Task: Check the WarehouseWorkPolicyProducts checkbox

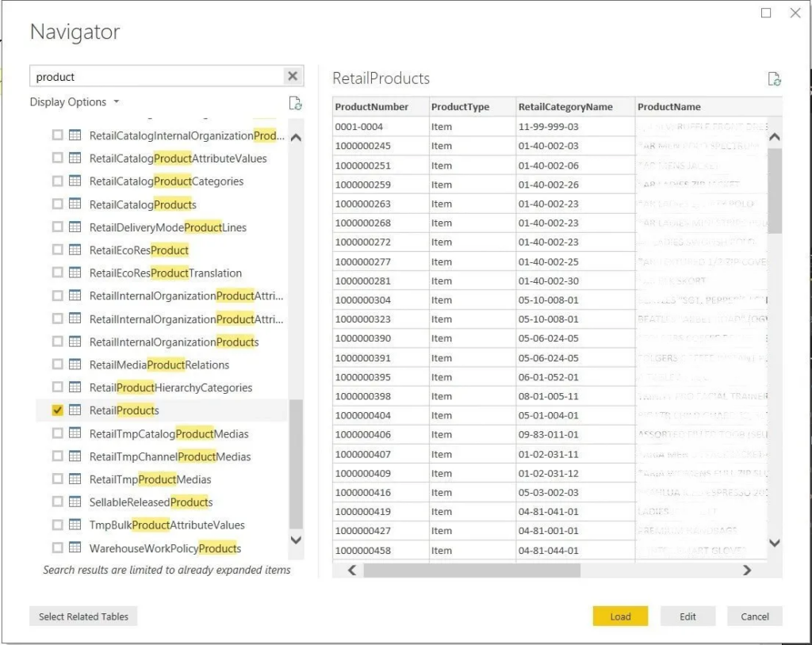Action: point(57,548)
